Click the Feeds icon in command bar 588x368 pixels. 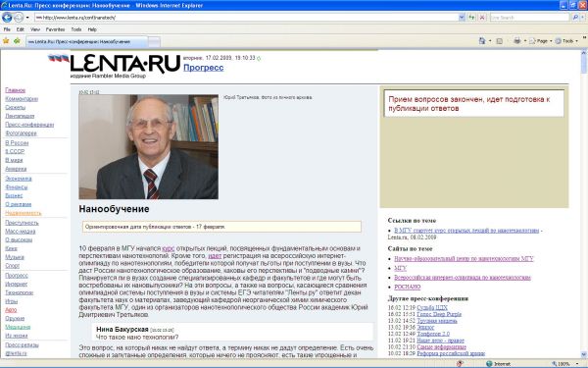click(x=499, y=41)
